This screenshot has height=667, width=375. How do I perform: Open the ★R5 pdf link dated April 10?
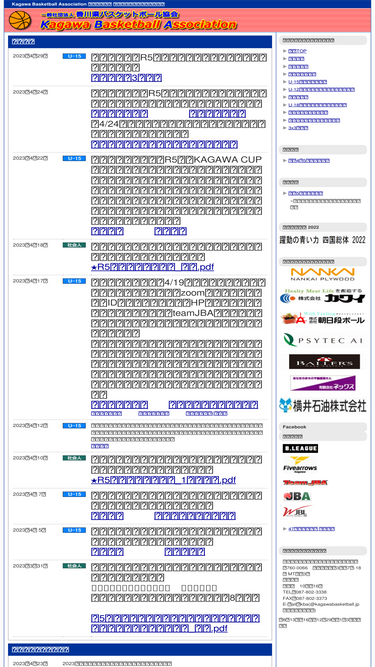click(x=163, y=480)
